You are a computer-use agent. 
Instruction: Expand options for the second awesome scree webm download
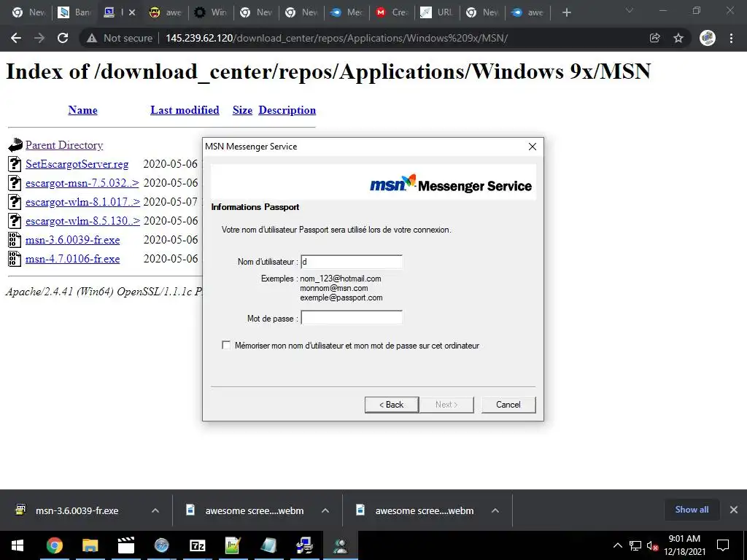tap(495, 510)
